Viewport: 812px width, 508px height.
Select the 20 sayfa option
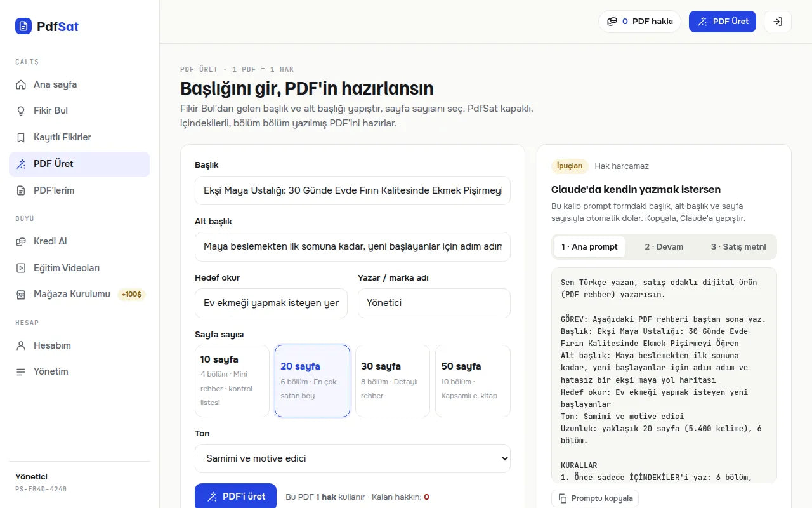312,381
